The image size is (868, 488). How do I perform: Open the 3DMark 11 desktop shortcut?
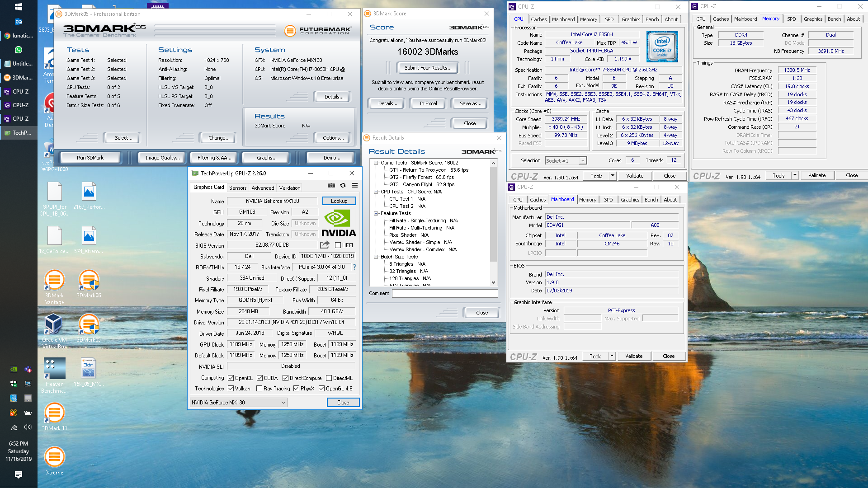click(x=54, y=416)
